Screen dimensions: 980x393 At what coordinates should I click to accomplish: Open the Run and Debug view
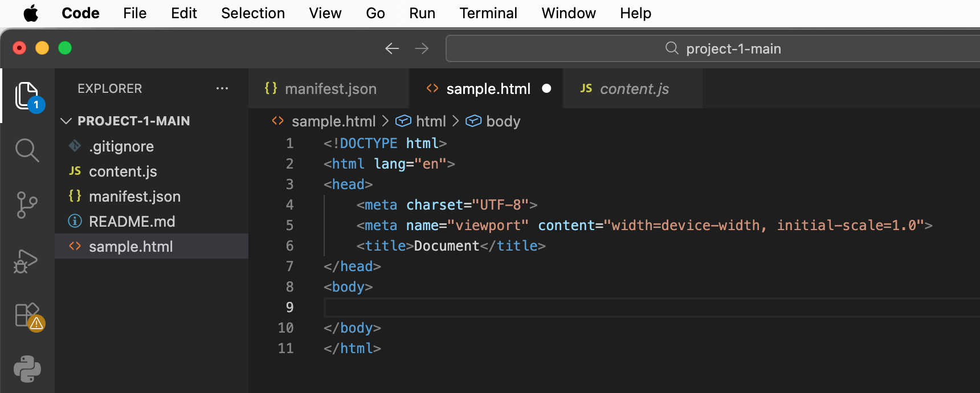coord(27,261)
